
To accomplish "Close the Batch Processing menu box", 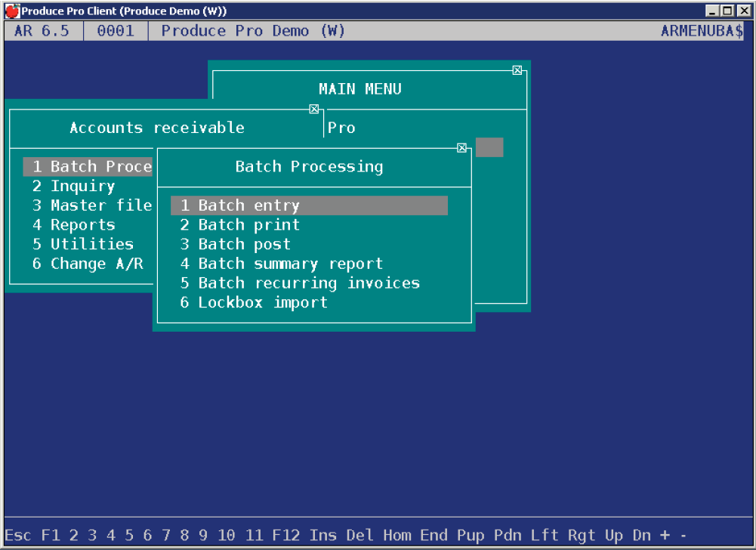I will click(x=461, y=147).
